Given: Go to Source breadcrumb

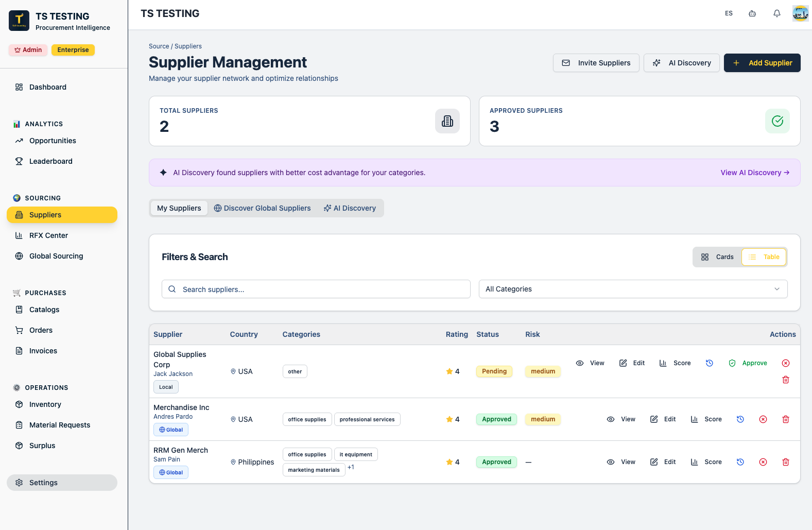Looking at the screenshot, I should (159, 46).
